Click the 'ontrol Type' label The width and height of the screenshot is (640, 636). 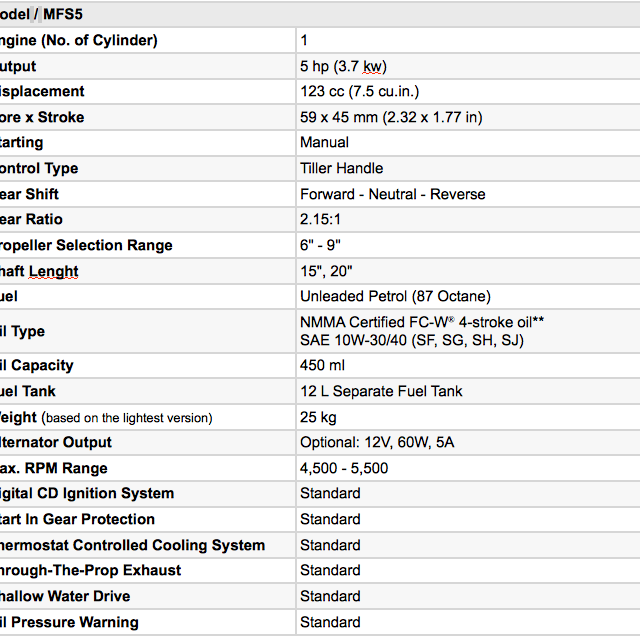(39, 169)
